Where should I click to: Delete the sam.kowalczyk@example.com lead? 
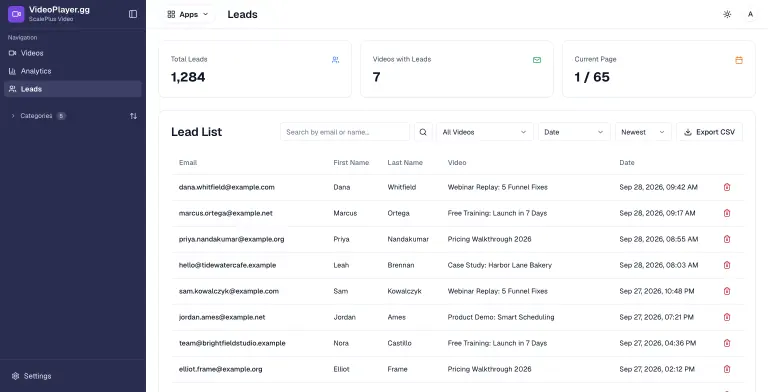click(x=727, y=291)
